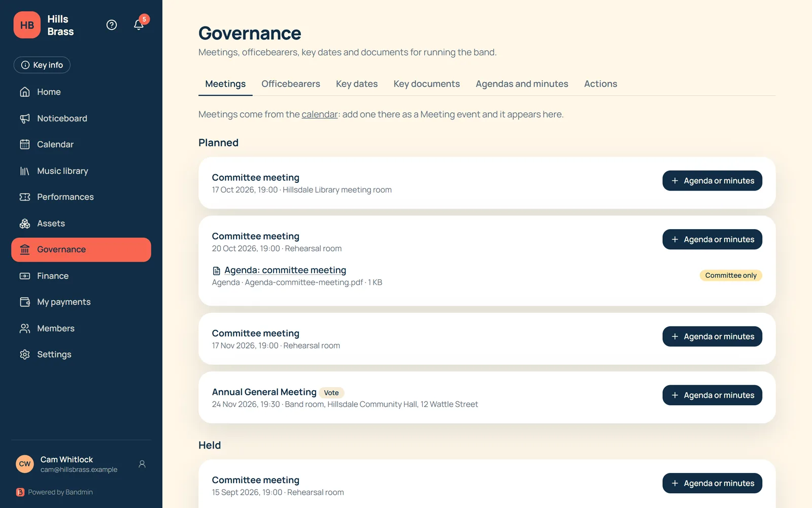
Task: Click the HB Hills Brass logo
Action: 27,25
